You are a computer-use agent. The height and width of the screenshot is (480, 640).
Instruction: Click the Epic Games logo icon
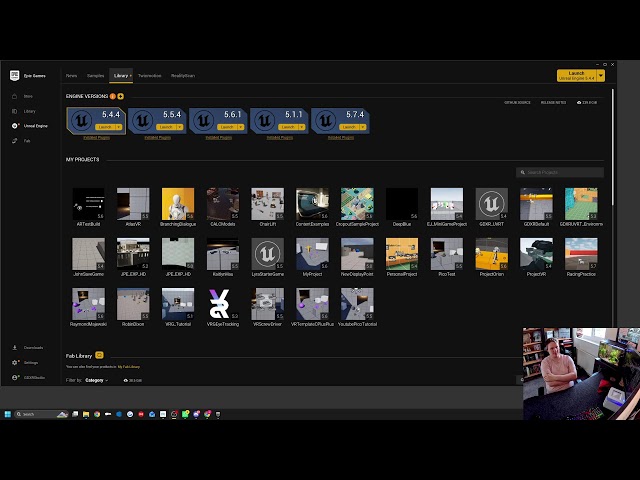(15, 76)
